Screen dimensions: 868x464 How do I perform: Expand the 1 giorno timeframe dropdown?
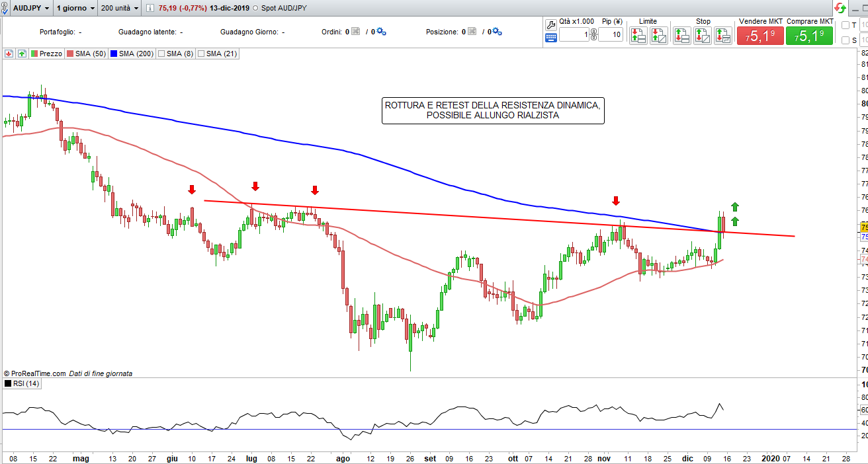pyautogui.click(x=74, y=8)
